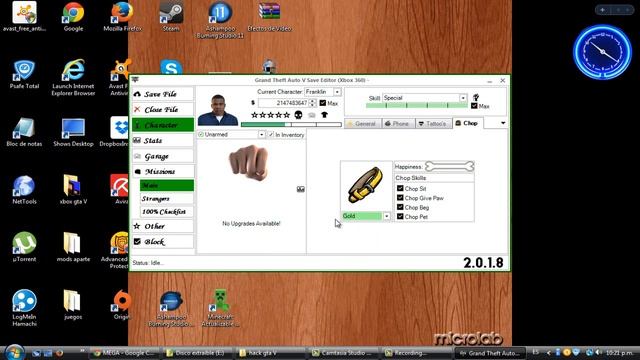This screenshot has width=640, height=360.
Task: Switch to the General tab
Action: 363,123
